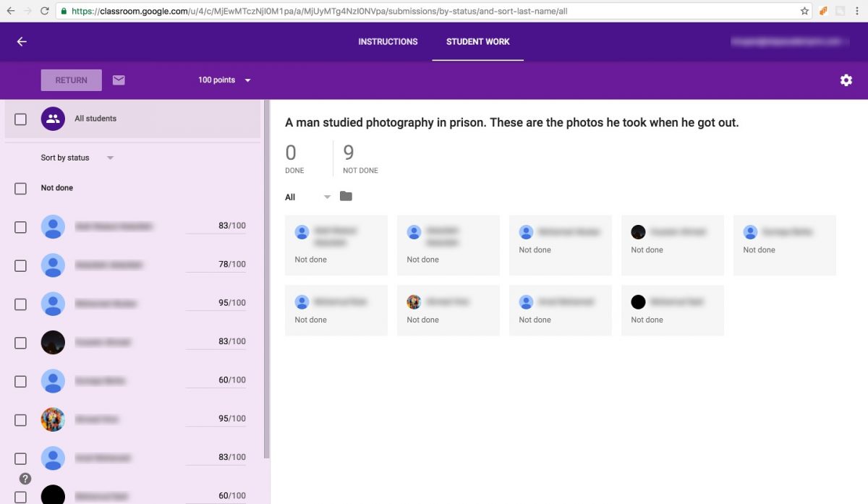
Task: Switch to the INSTRUCTIONS tab
Action: coord(388,41)
